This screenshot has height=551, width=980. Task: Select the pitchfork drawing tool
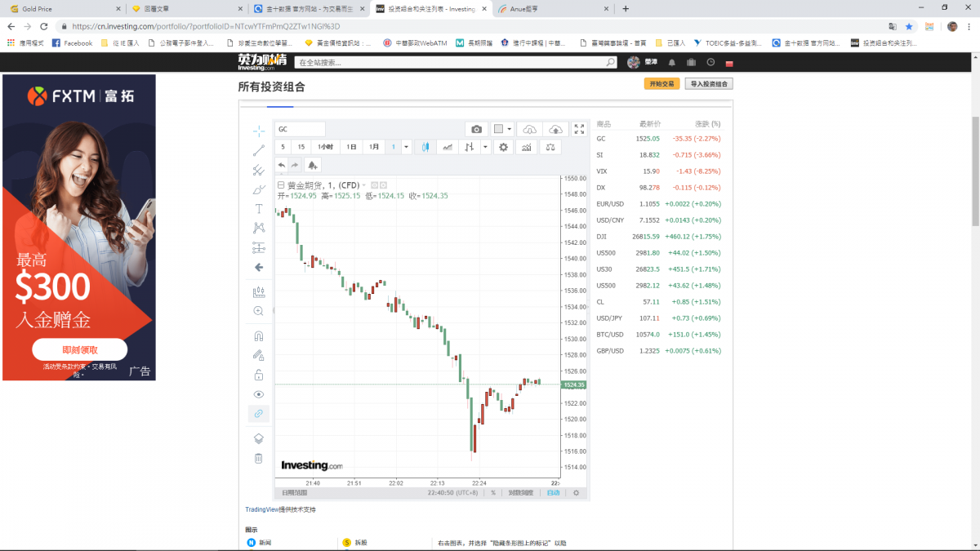tap(258, 170)
